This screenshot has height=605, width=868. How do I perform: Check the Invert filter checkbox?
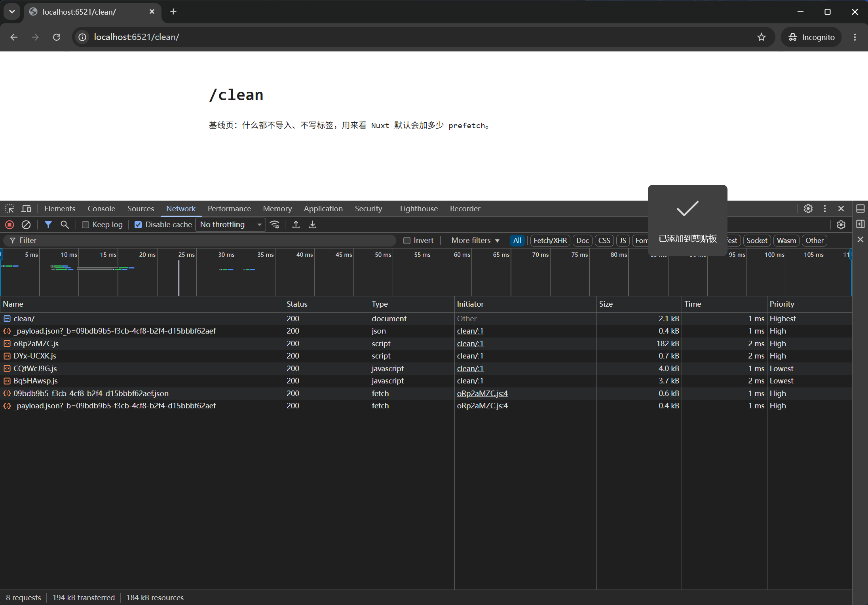[406, 241]
